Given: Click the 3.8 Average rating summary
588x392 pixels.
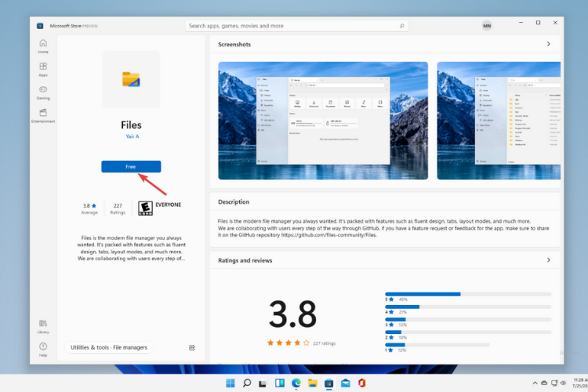Looking at the screenshot, I should click(89, 209).
